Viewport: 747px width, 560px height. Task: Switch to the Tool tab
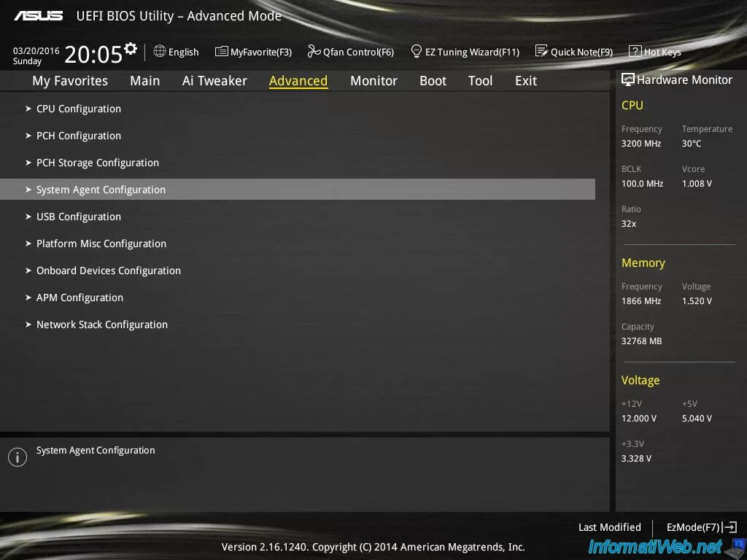coord(480,81)
